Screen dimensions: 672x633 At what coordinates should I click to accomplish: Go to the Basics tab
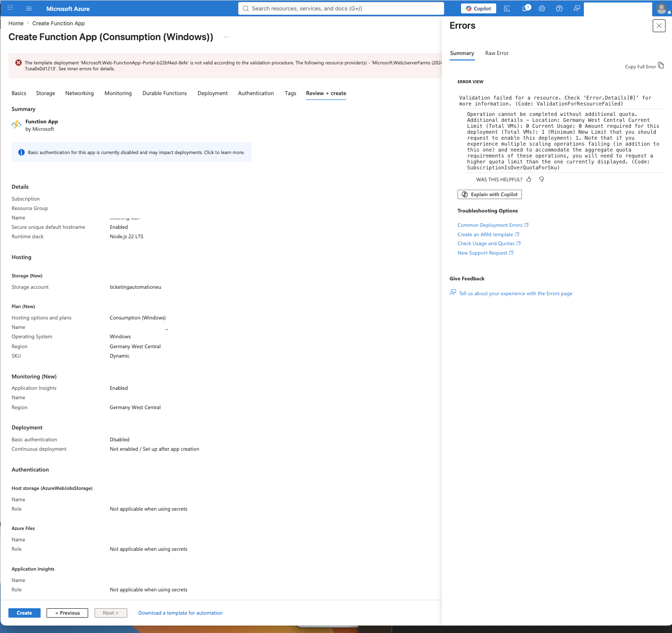19,93
